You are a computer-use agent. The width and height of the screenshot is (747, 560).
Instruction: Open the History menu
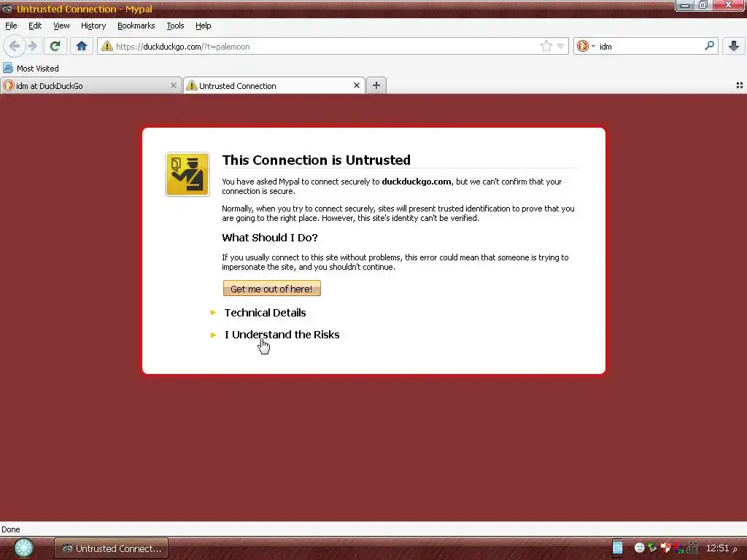pos(93,26)
